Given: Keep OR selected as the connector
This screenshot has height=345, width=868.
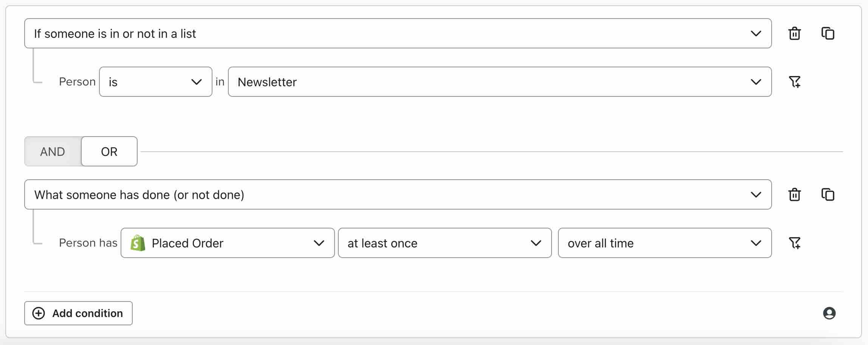Looking at the screenshot, I should 109,151.
